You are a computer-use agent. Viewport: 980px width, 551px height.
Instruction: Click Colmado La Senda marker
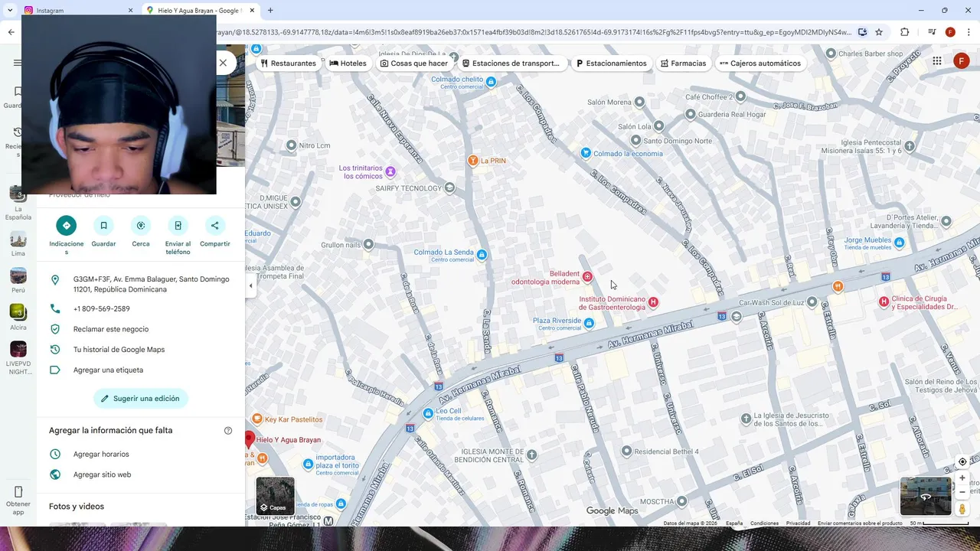pos(482,255)
